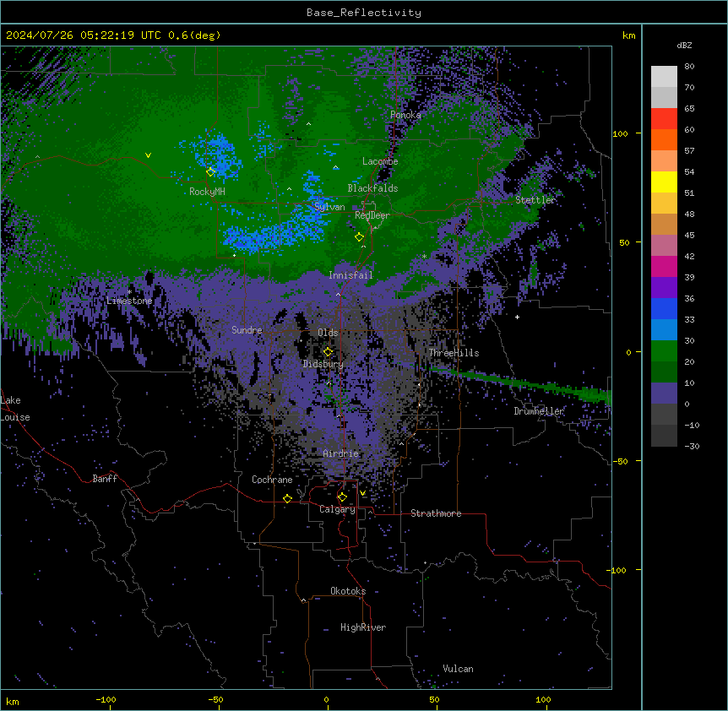The height and width of the screenshot is (711, 728).
Task: Click the Strathmore label
Action: (436, 513)
